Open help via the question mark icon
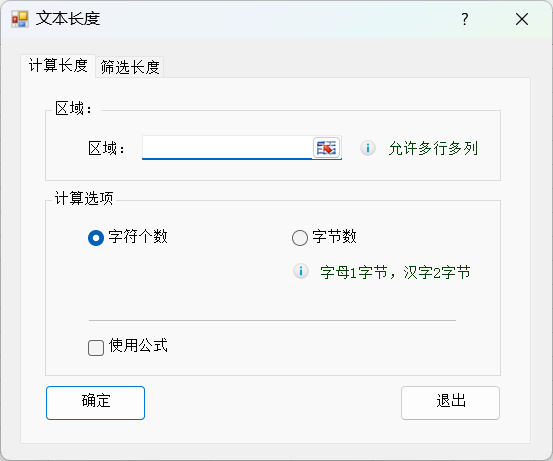This screenshot has width=553, height=461. [x=465, y=19]
